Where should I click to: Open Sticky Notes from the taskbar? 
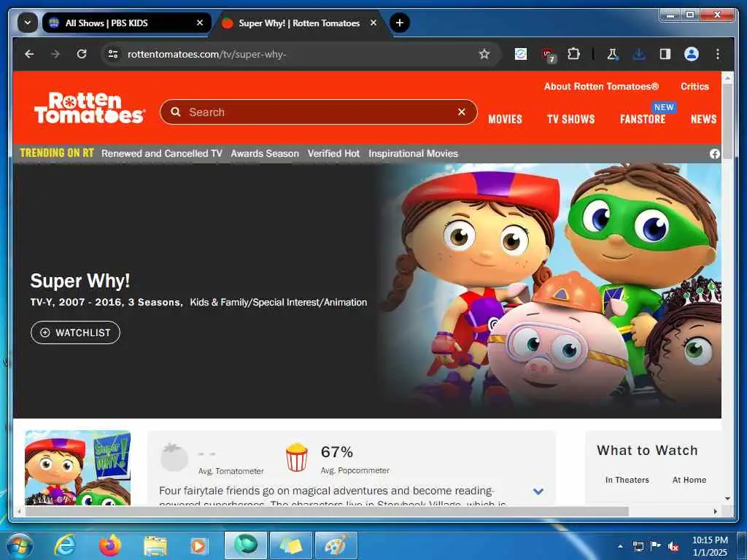tap(290, 545)
